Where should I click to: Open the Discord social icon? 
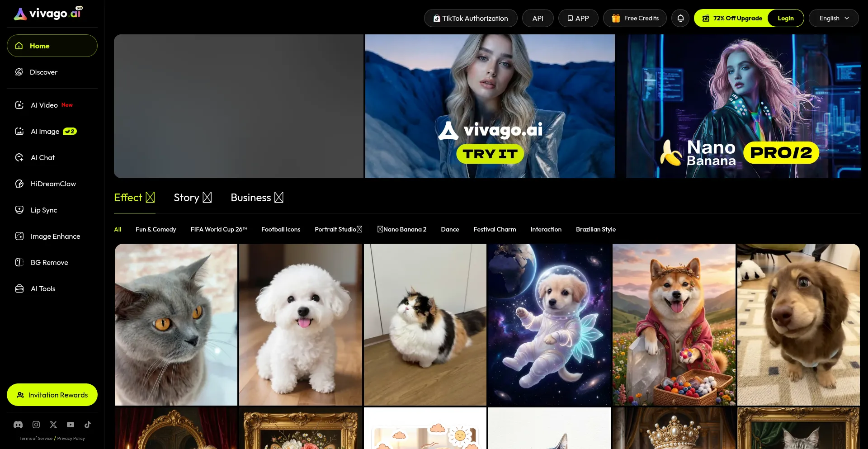click(x=18, y=425)
